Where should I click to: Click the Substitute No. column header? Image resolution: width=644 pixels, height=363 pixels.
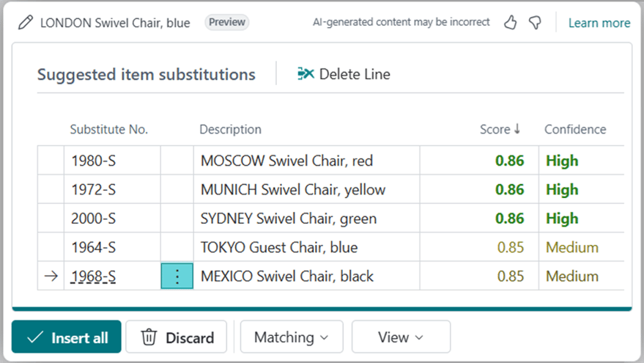pos(109,129)
